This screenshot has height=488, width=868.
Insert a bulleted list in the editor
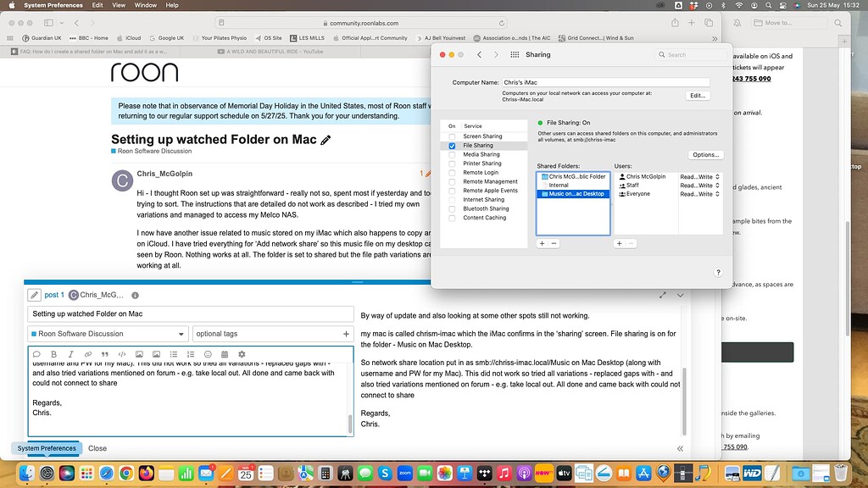(174, 353)
